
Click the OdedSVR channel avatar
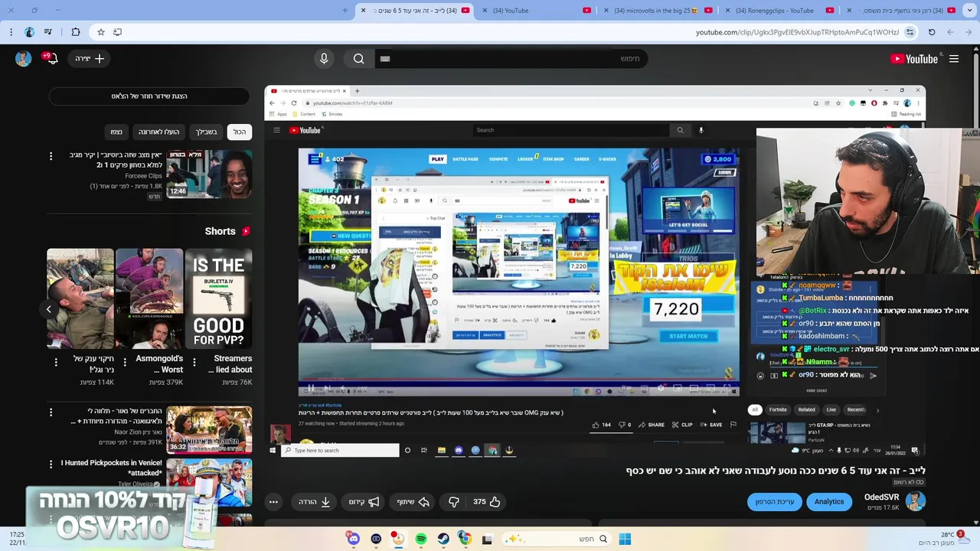coord(916,501)
